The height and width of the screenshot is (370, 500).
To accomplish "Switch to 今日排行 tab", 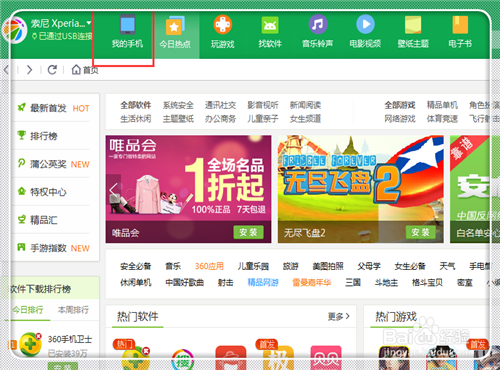I will click(28, 310).
